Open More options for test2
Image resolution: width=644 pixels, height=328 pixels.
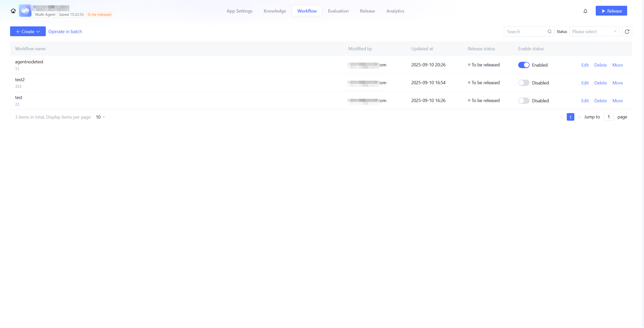click(617, 83)
